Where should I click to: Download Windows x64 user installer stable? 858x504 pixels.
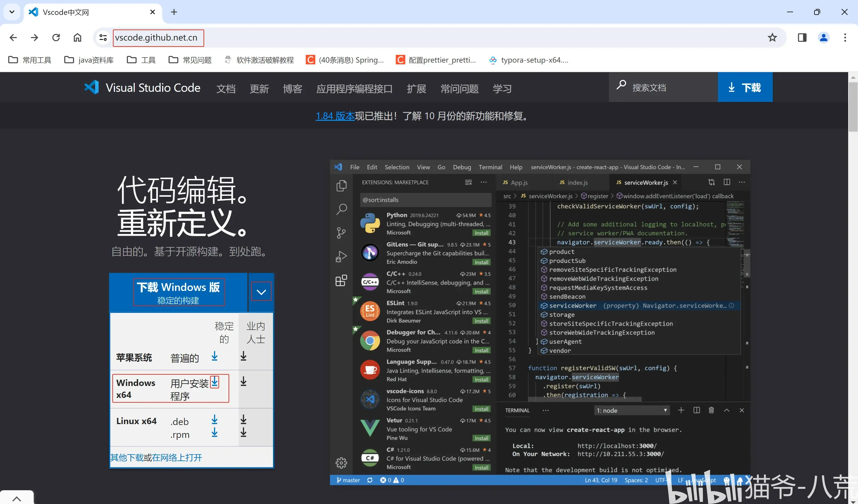pos(215,382)
